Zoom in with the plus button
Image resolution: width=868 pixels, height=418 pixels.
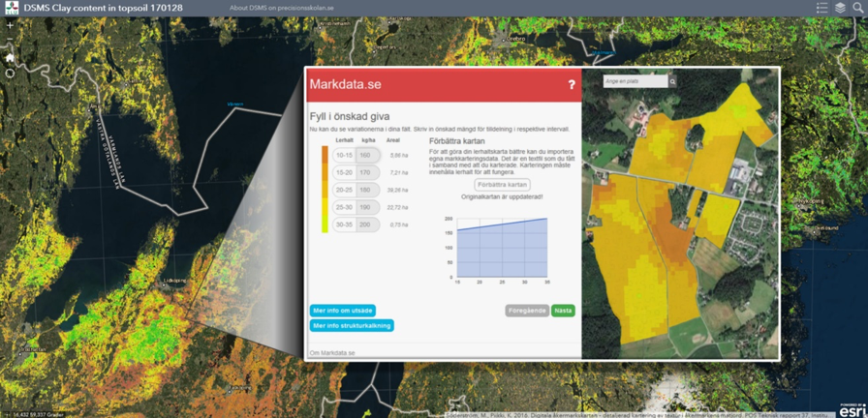(10, 25)
